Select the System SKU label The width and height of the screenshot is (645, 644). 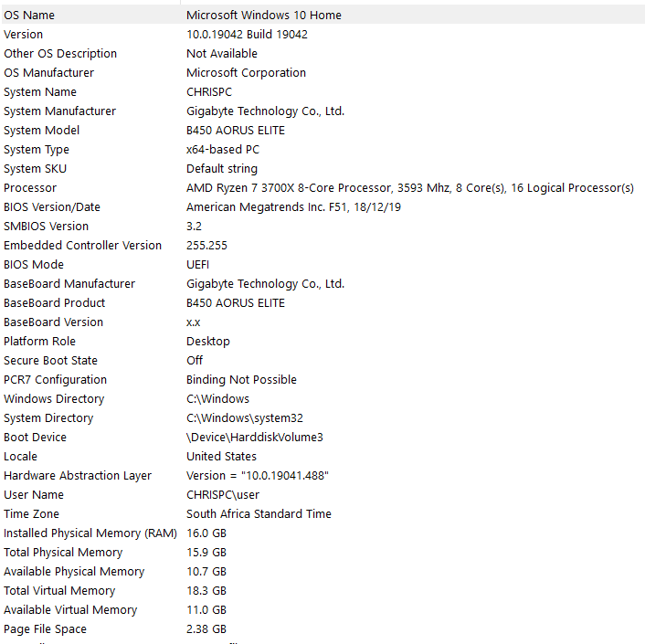click(35, 169)
